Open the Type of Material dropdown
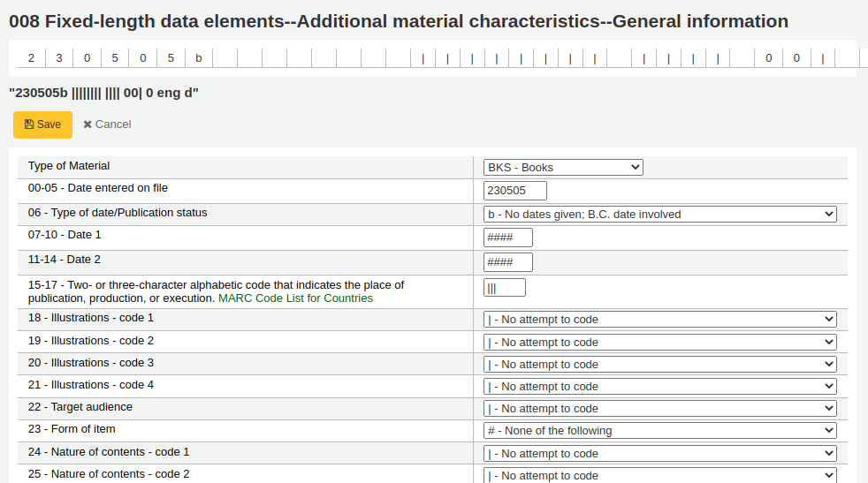Screen dimensions: 868x483 pos(563,167)
